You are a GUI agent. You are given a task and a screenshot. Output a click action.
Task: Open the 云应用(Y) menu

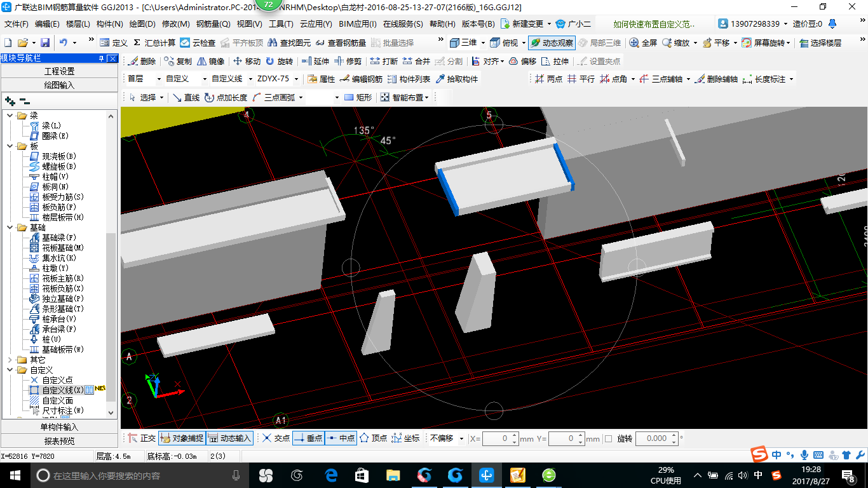(316, 24)
